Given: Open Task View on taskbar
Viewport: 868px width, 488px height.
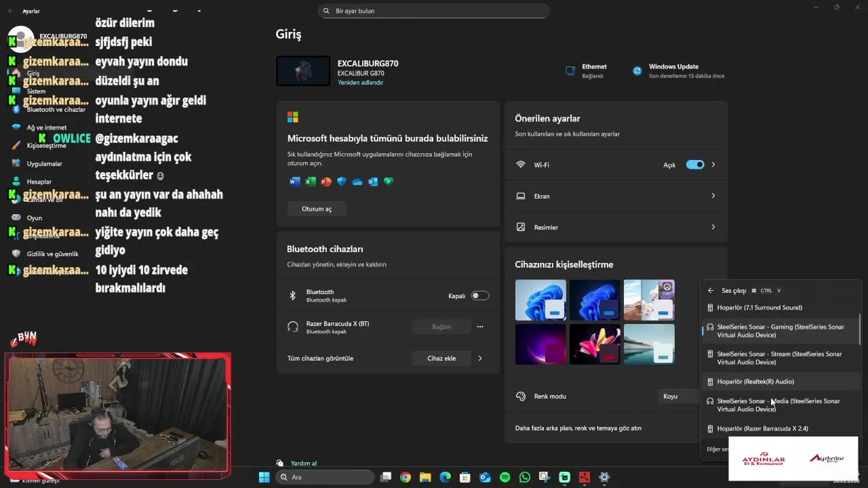Looking at the screenshot, I should [x=386, y=477].
